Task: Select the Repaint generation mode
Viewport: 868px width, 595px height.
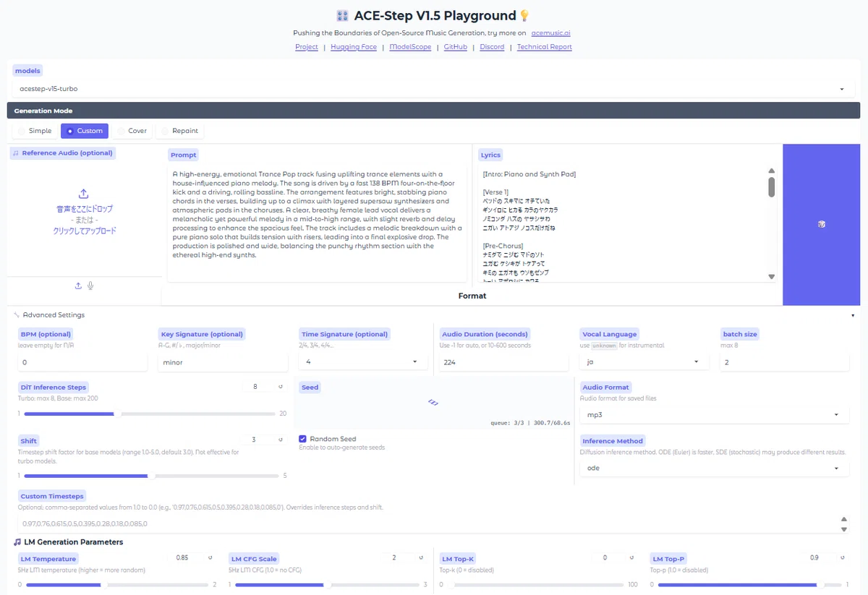Action: pos(179,131)
